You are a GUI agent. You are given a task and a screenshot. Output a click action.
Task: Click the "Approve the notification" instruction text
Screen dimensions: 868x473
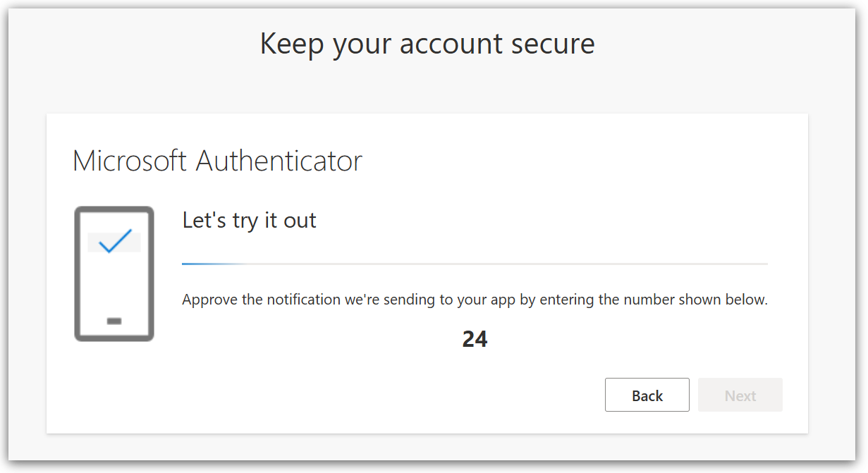[474, 299]
